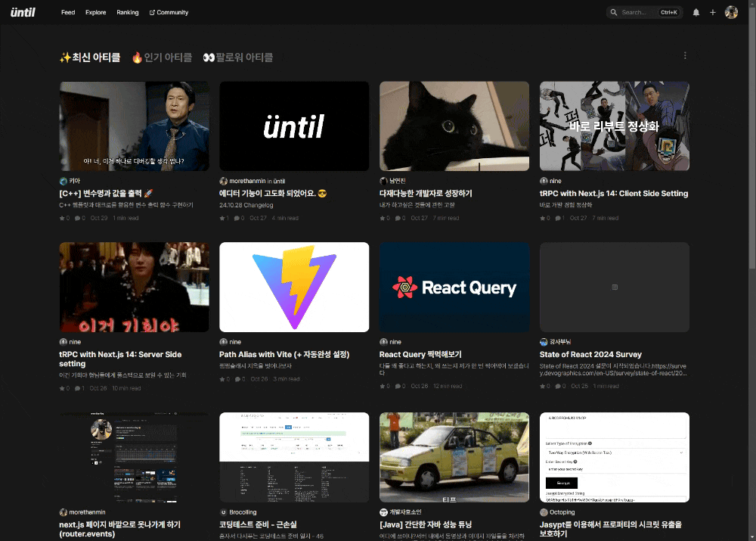Click nine avatar under Path Alias with Vite
The width and height of the screenshot is (756, 541).
(x=223, y=342)
